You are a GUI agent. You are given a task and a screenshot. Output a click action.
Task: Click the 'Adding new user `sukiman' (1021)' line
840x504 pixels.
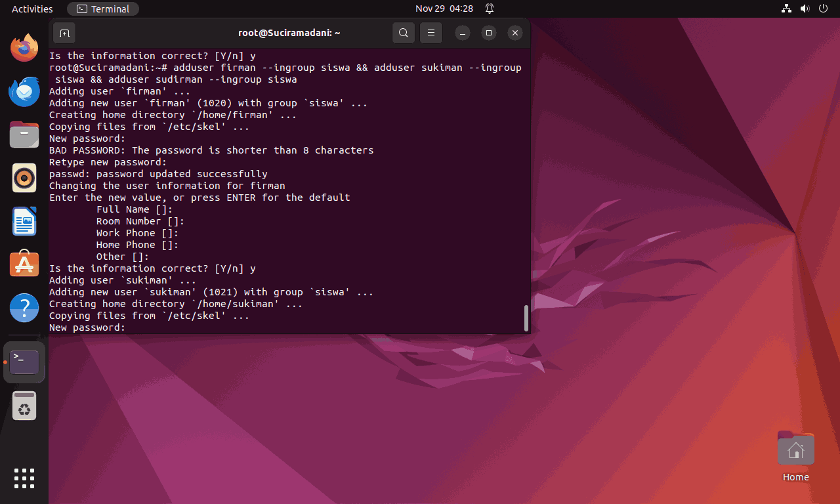(211, 292)
